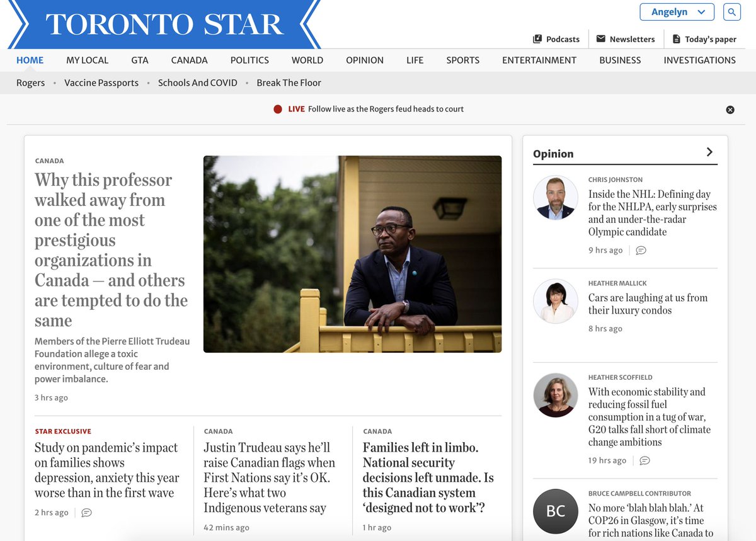The image size is (756, 541).
Task: Open the live Rogers feud link
Action: click(x=386, y=109)
